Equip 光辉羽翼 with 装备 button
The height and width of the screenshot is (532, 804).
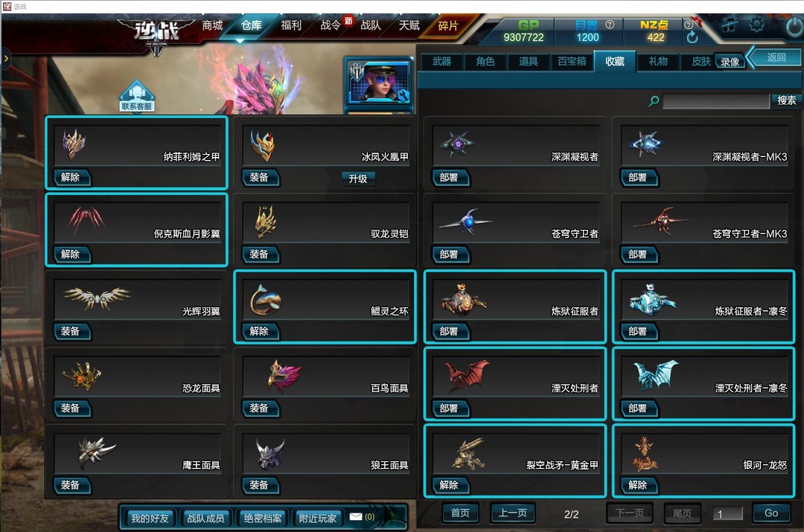coord(71,331)
